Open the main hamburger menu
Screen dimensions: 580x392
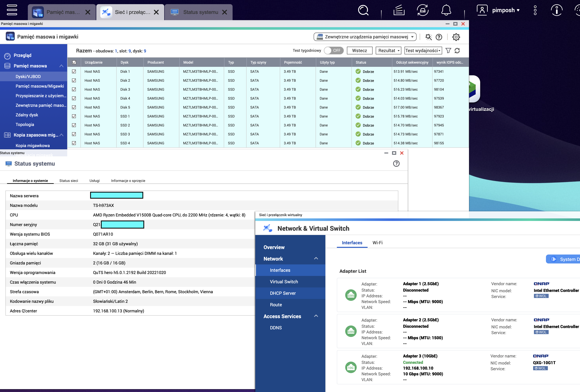(12, 10)
